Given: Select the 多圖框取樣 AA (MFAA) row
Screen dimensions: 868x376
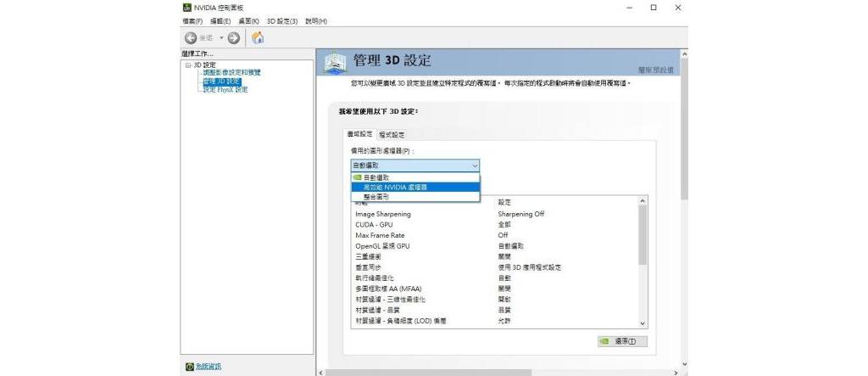Looking at the screenshot, I should (x=494, y=289).
